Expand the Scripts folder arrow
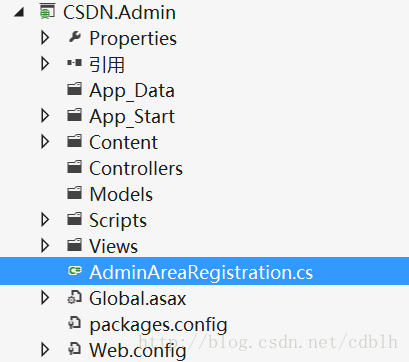This screenshot has width=409, height=362. coord(45,220)
